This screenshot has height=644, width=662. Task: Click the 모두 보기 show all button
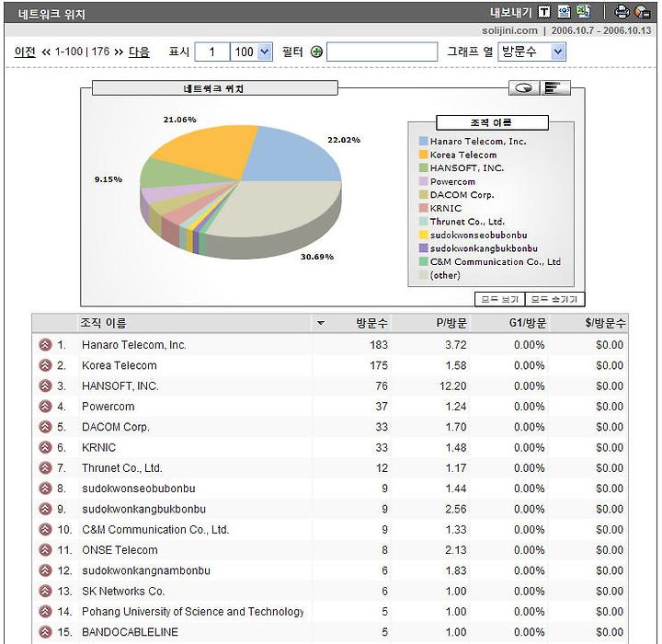[500, 299]
